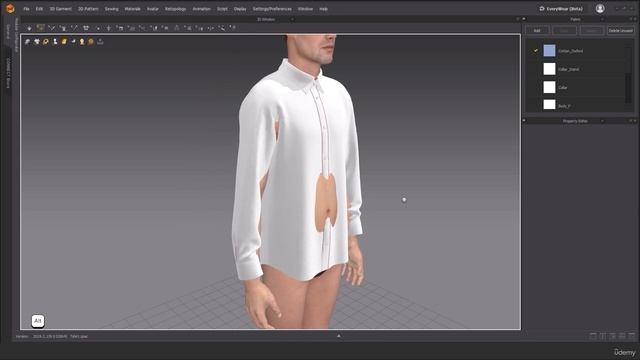Click the first icon of the viewport display toolbar
Viewport: 640px width, 360px height.
pos(27,42)
